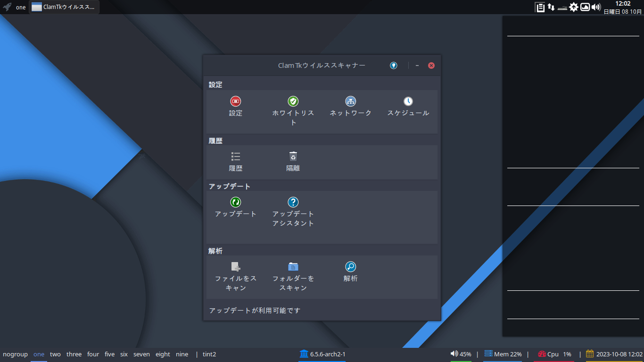
Task: Switch to workspace 'nine' in bottom bar
Action: [182, 354]
